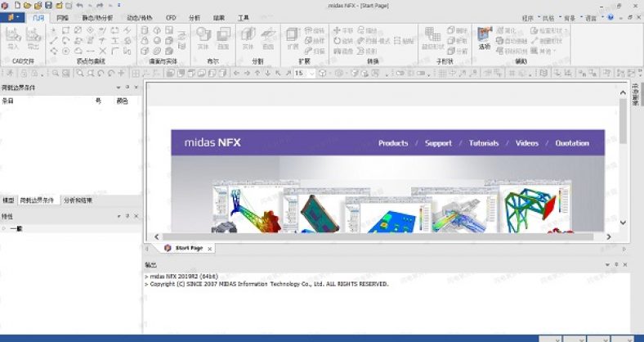Click 平移 translate in the 转换 group
Image resolution: width=644 pixels, height=342 pixels.
click(343, 30)
